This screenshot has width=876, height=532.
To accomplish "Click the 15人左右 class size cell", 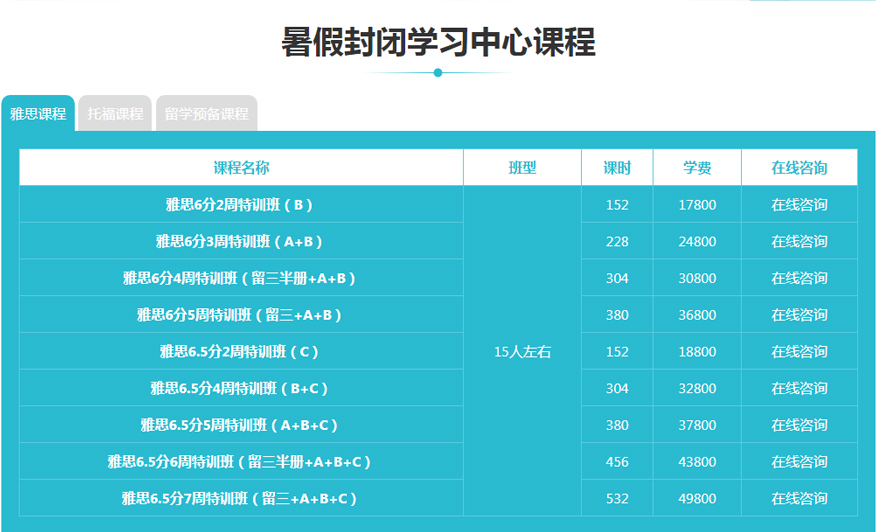I will (522, 352).
